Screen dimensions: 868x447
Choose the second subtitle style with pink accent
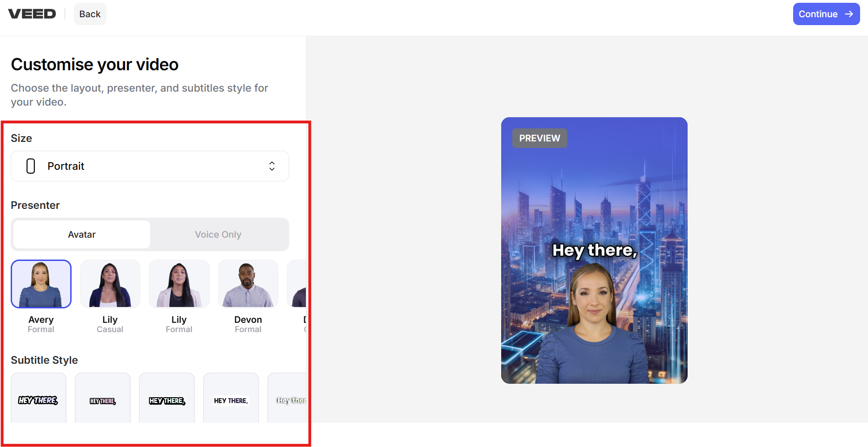[102, 400]
